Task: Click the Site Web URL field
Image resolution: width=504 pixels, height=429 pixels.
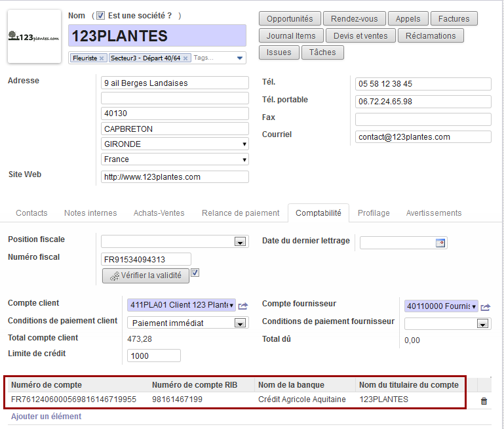Action: coord(175,177)
